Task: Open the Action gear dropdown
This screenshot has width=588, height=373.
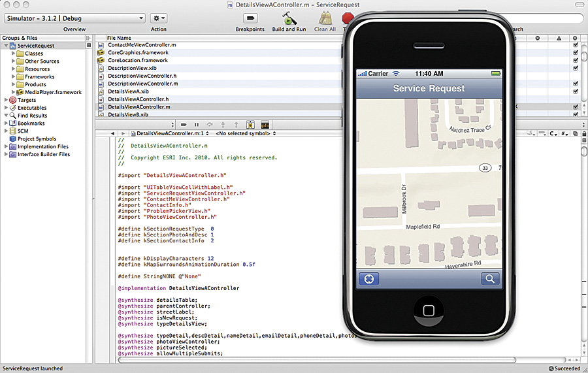Action: pyautogui.click(x=159, y=18)
